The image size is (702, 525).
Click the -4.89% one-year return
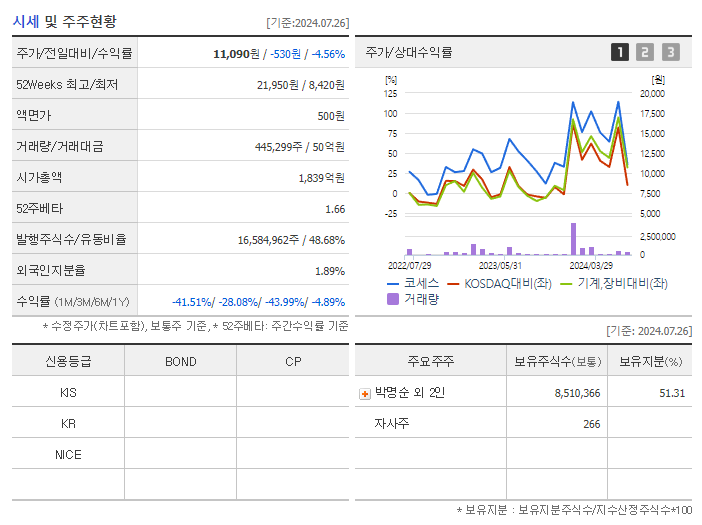click(x=328, y=302)
